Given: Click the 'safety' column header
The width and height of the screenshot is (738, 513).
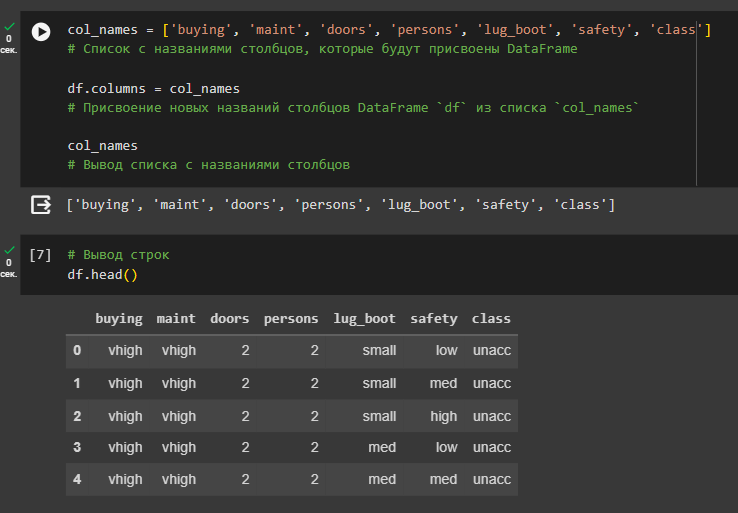Looking at the screenshot, I should coord(433,319).
